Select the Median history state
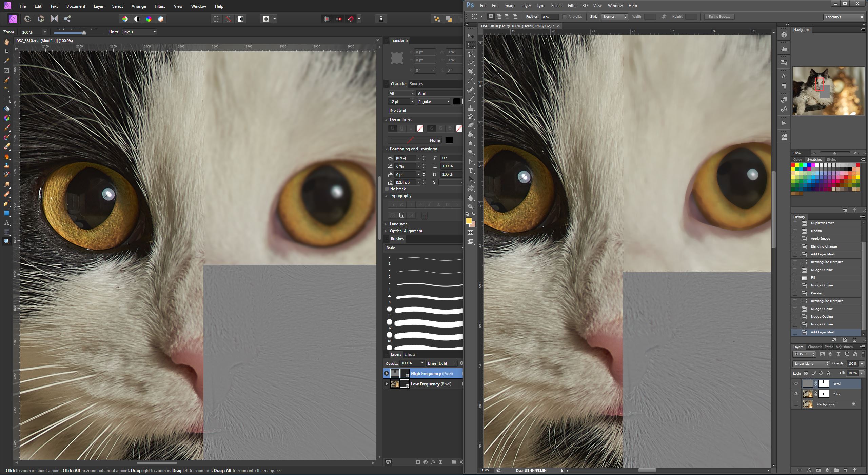Image resolution: width=868 pixels, height=475 pixels. [816, 231]
